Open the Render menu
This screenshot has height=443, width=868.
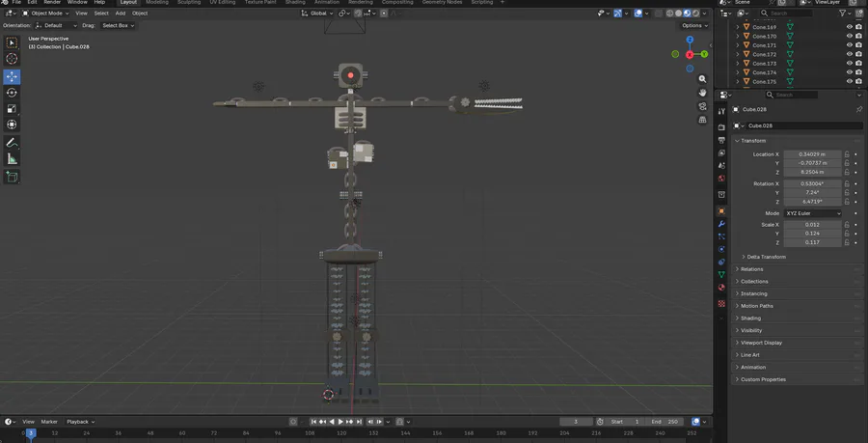point(52,3)
